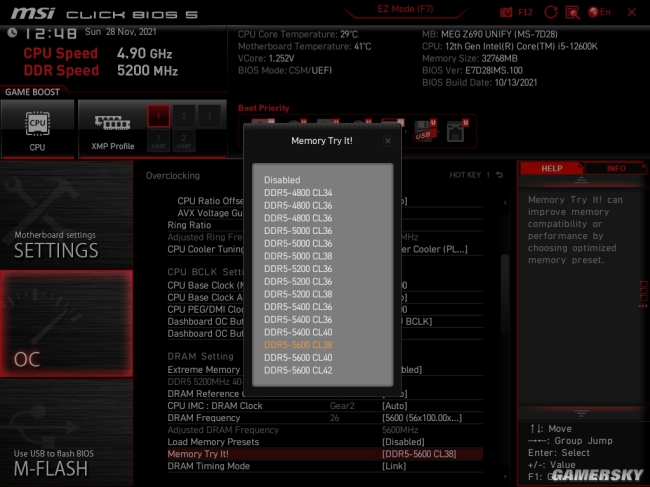The image size is (650, 487).
Task: Open DRAM Frequency [5600] value
Action: point(325,418)
